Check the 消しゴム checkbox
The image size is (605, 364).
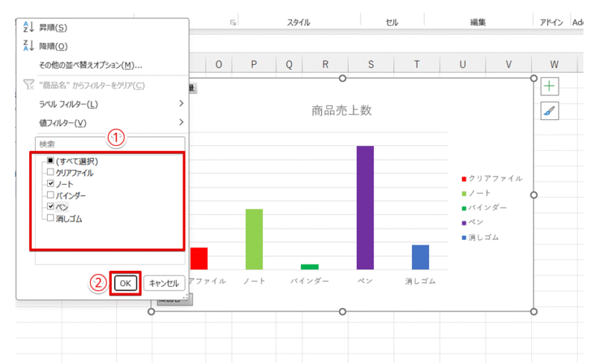51,218
